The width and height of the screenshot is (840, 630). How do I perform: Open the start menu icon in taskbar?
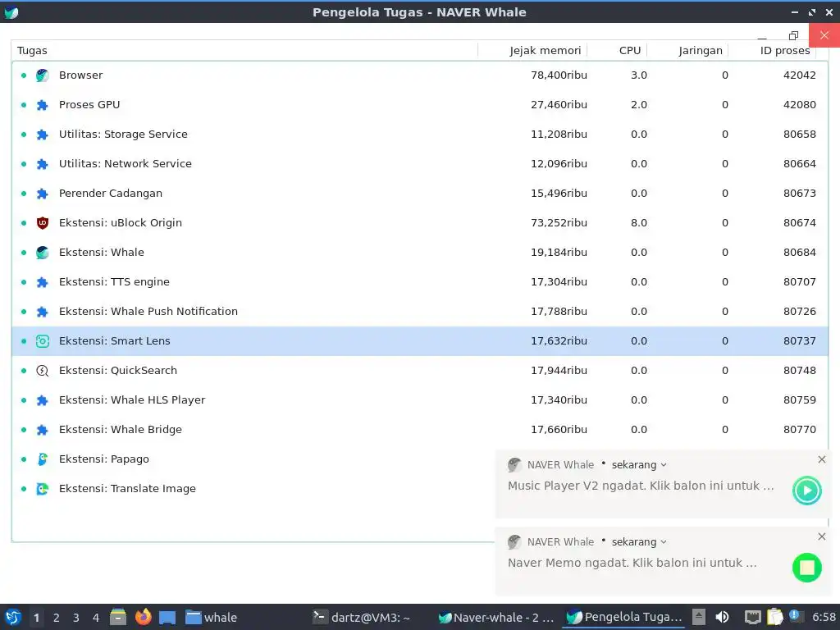(x=13, y=617)
